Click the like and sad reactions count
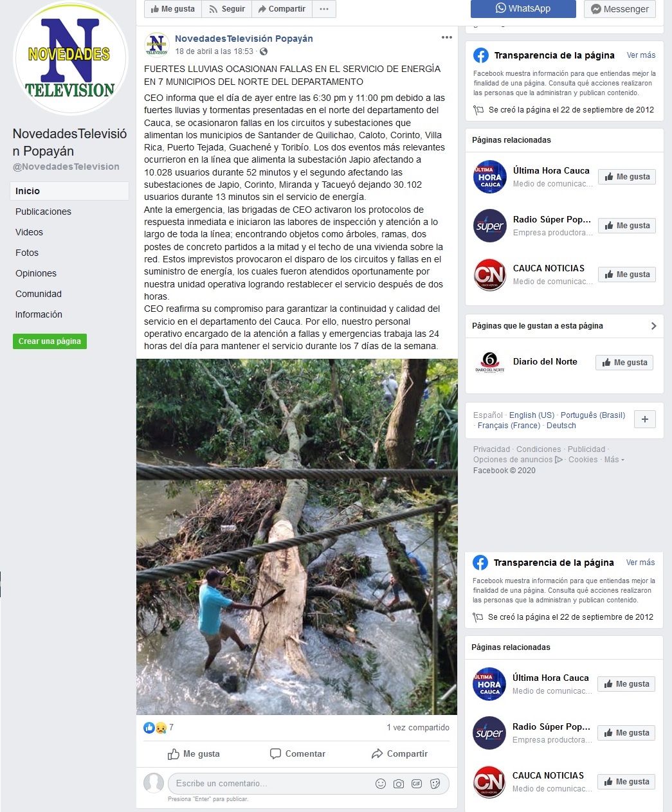 click(158, 728)
